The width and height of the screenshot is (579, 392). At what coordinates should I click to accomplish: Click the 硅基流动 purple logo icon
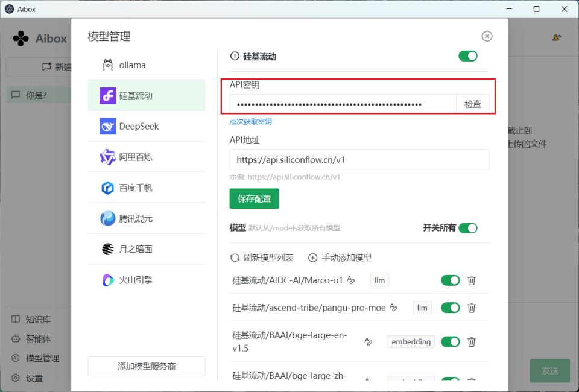(108, 96)
